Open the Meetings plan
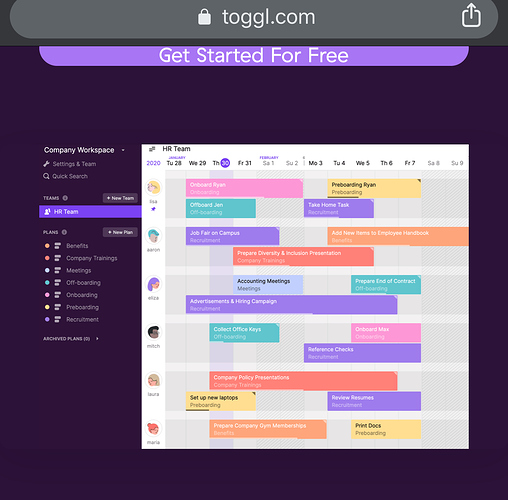Viewport: 508px width, 500px height. click(78, 270)
